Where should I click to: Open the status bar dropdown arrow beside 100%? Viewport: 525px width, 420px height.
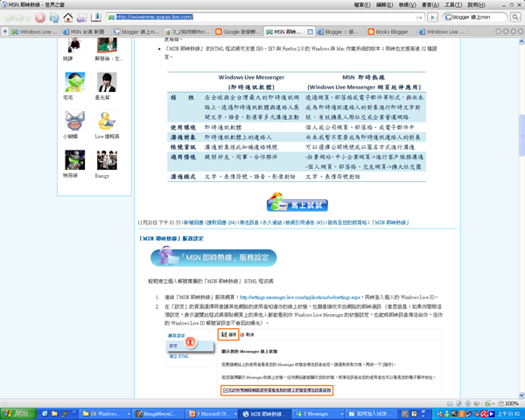(x=493, y=403)
